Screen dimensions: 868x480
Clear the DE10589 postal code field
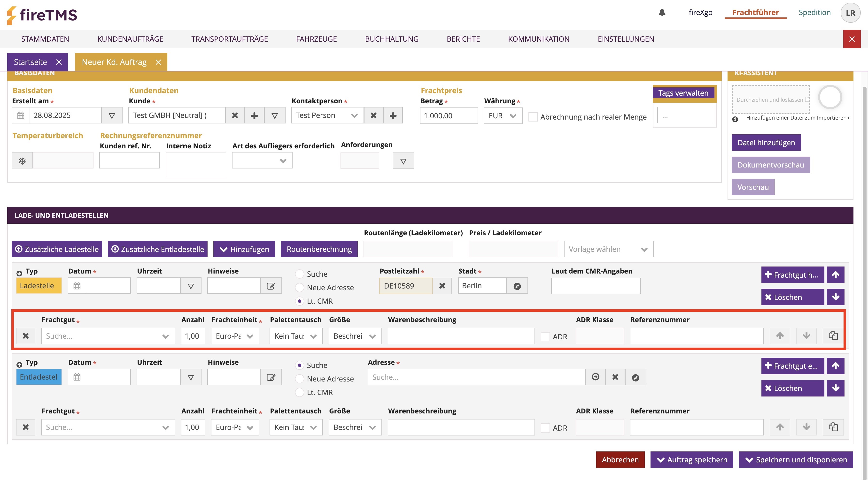442,286
